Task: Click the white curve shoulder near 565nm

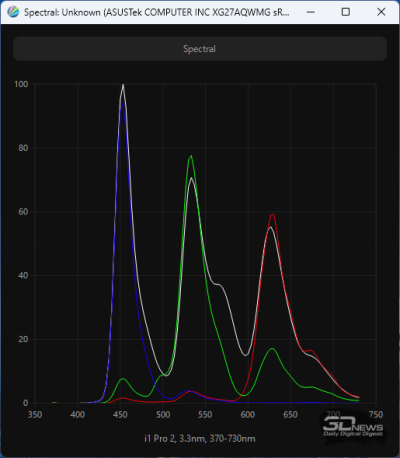Action: tap(218, 284)
